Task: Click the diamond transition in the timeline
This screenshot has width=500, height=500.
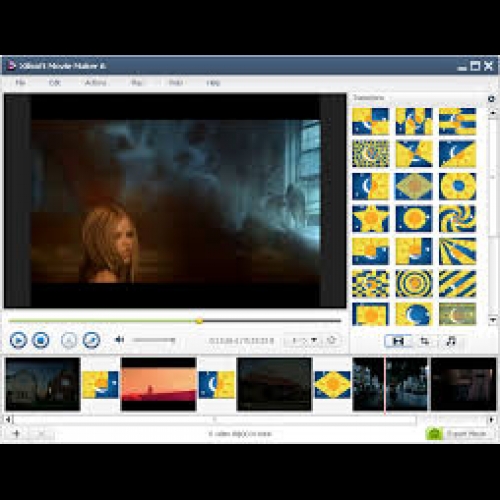Action: pyautogui.click(x=332, y=384)
